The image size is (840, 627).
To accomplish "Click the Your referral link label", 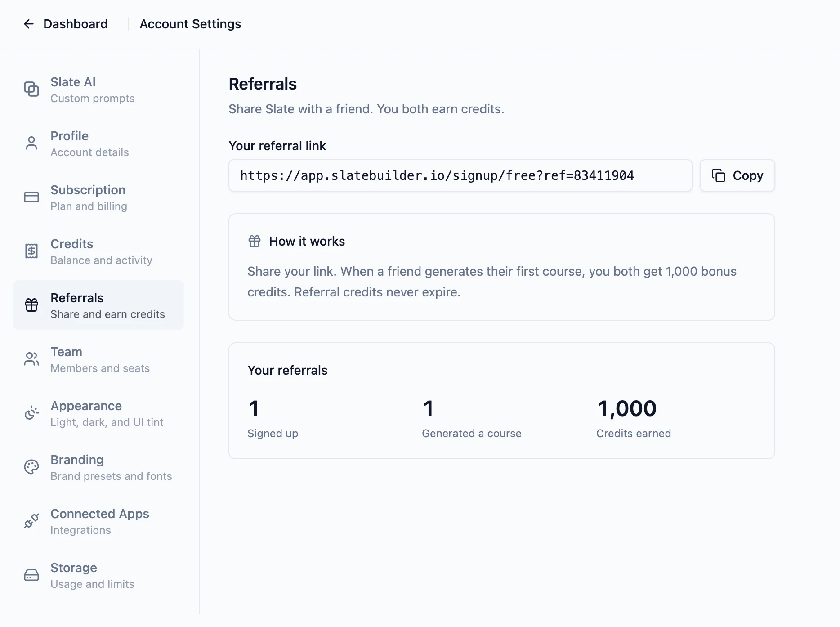I will [277, 146].
